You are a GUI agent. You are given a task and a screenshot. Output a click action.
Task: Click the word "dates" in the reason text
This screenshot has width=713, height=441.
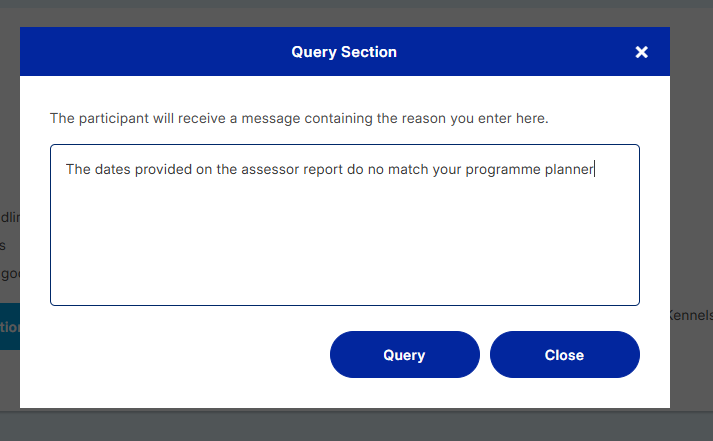tap(112, 169)
